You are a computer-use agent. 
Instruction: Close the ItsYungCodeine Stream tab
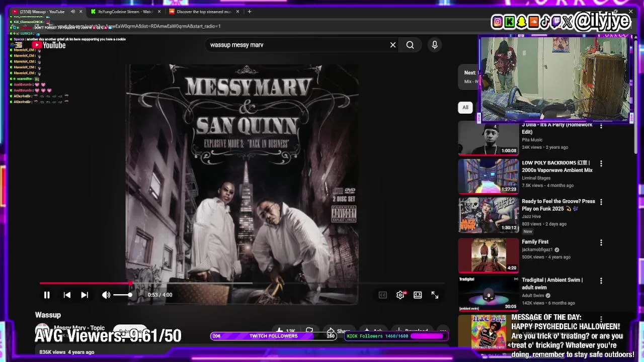[x=159, y=12]
